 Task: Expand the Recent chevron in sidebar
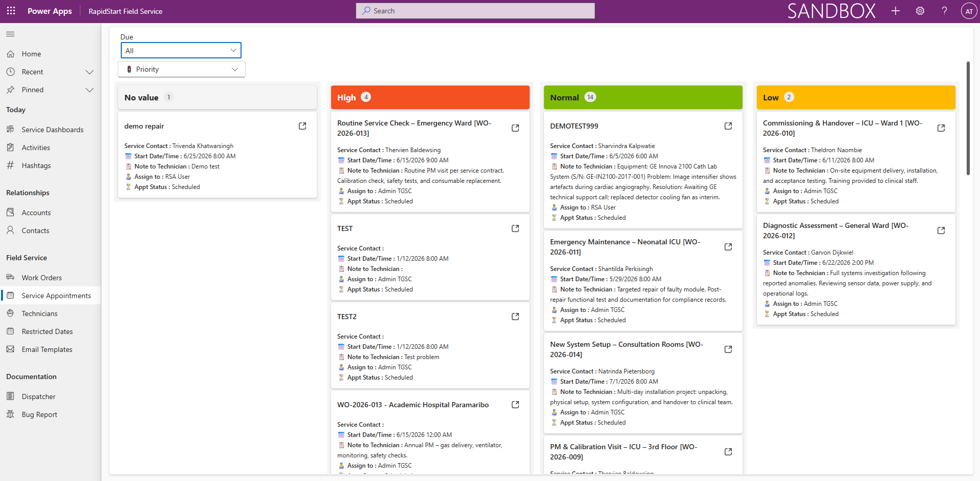click(90, 72)
